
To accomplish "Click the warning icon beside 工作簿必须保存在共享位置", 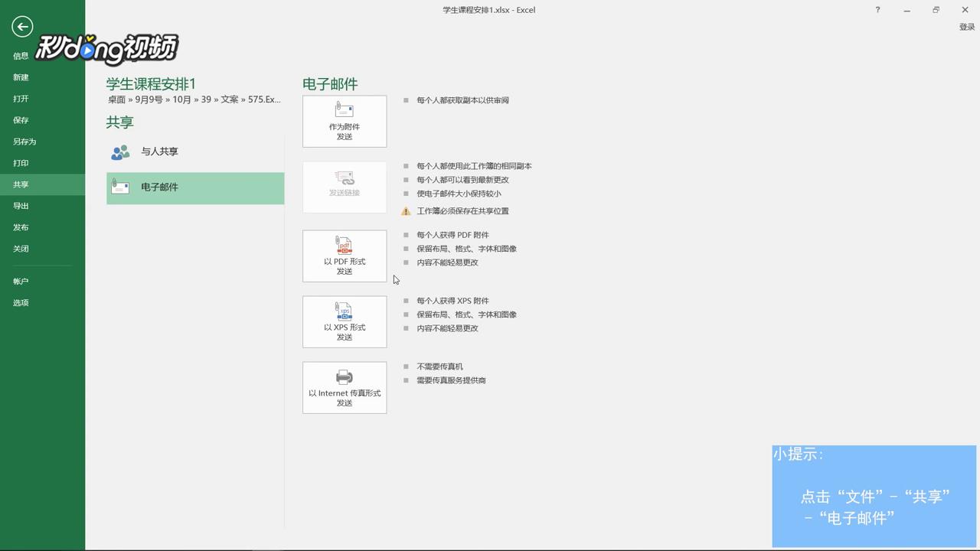I will 406,211.
